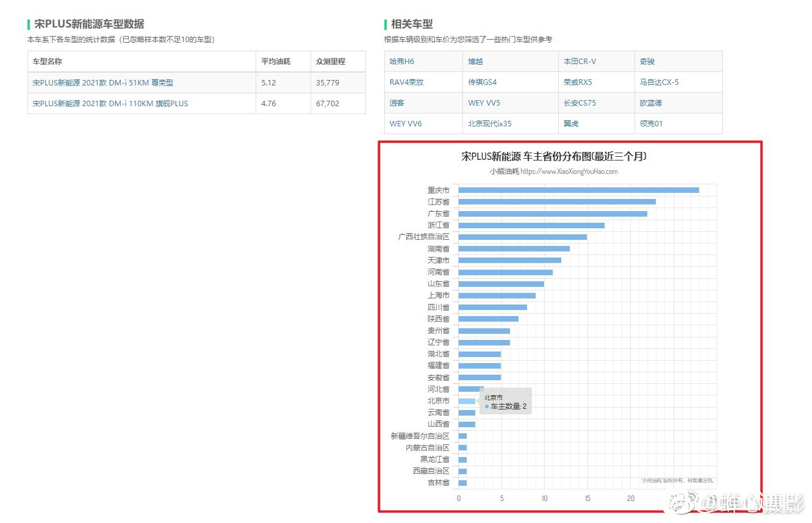This screenshot has width=812, height=523.
Task: Click the 吉林省 axis label
Action: tap(438, 483)
